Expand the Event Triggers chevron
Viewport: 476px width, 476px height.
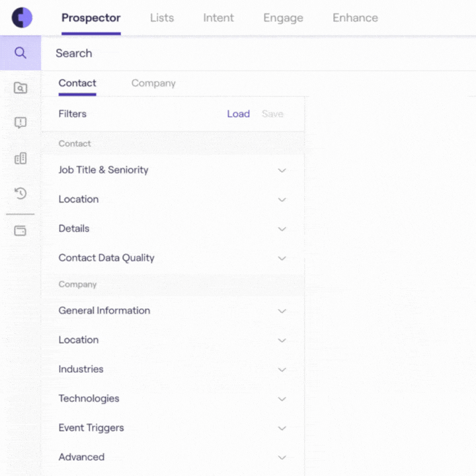282,428
